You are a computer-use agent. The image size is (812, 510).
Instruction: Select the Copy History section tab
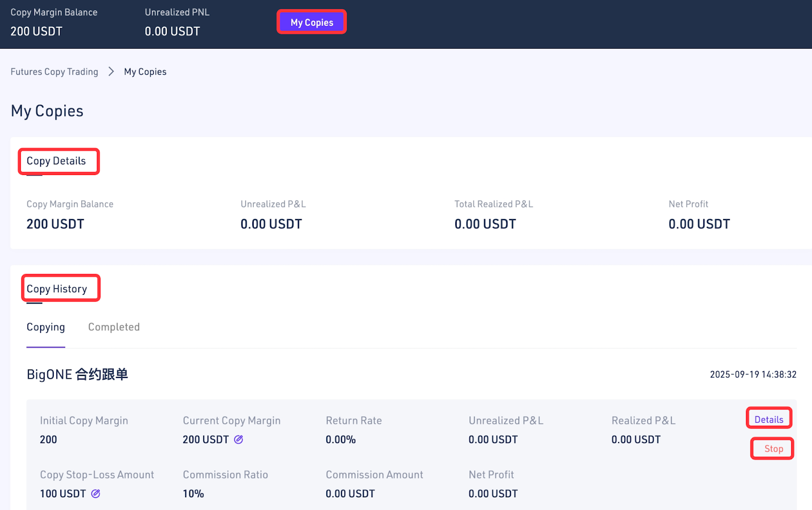57,289
